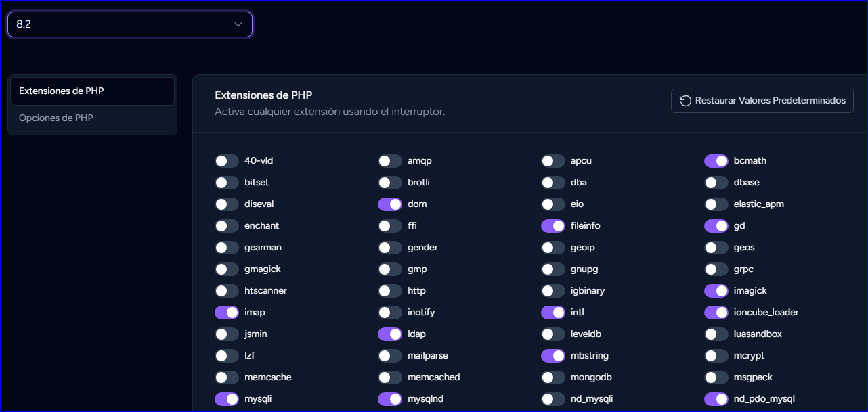Disable the bcmath extension toggle

(716, 161)
